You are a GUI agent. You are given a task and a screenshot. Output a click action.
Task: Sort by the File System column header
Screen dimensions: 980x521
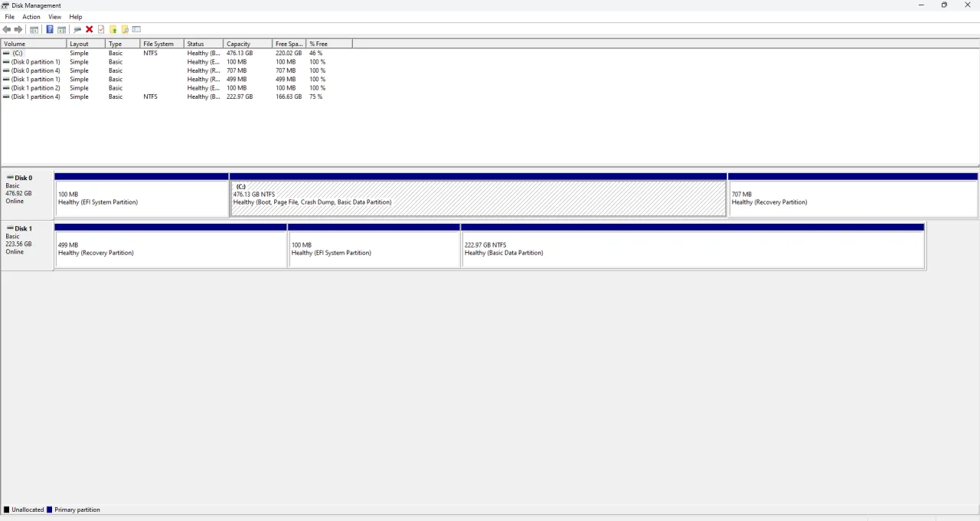162,44
